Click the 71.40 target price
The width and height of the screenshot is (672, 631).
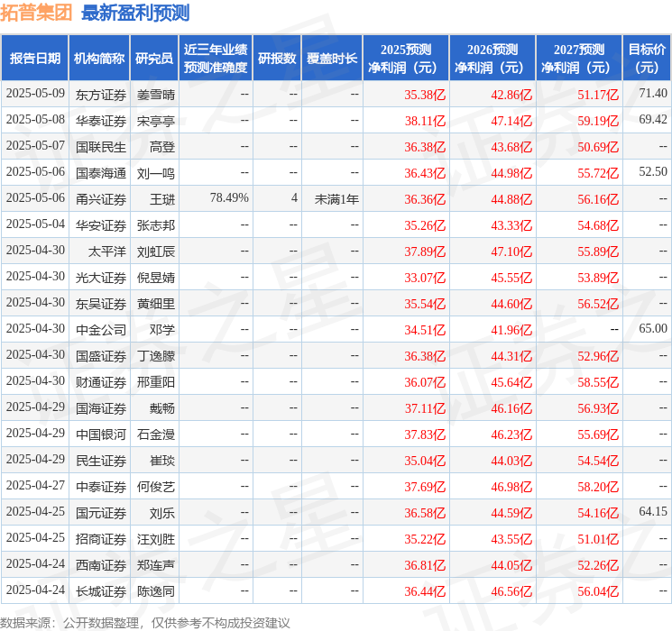(653, 94)
